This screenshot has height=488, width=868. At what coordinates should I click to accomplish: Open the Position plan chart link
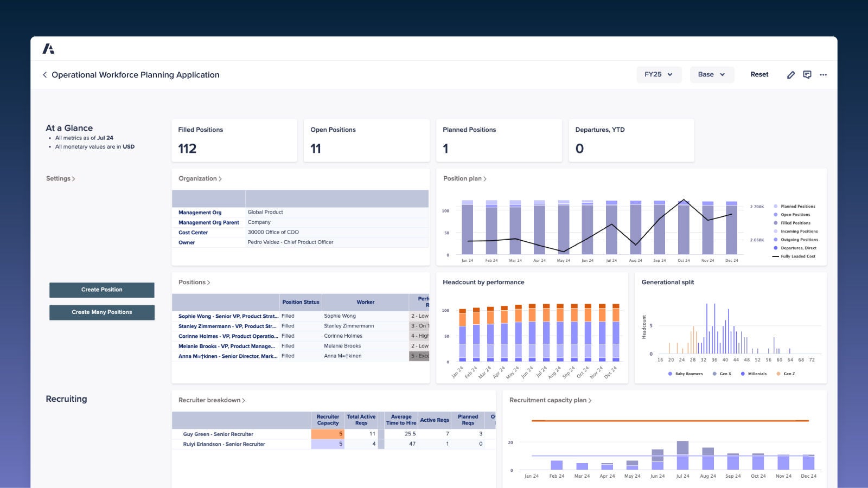click(464, 178)
